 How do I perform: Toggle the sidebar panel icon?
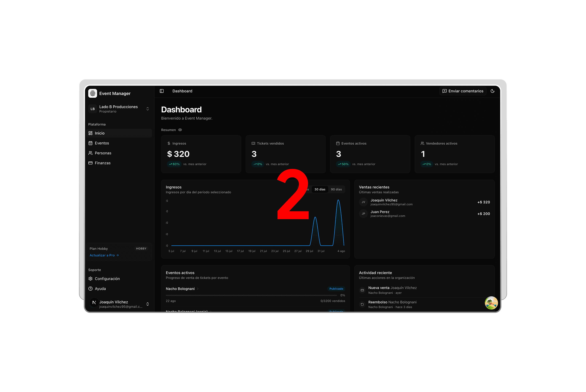pos(162,91)
